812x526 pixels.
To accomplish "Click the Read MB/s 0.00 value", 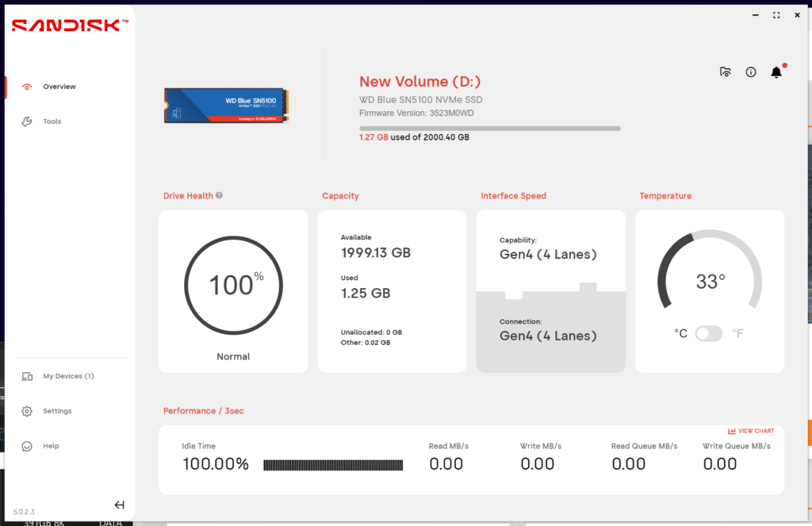I will point(446,464).
